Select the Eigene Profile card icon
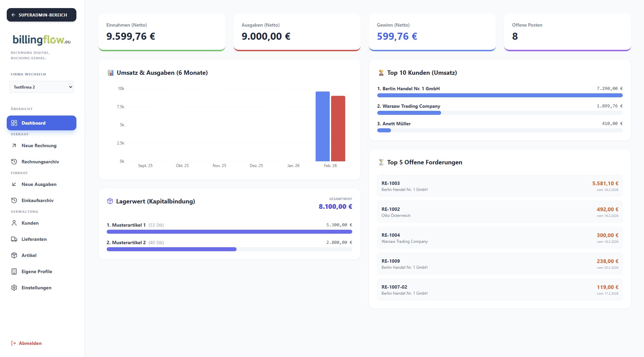The image size is (644, 357). click(x=14, y=271)
